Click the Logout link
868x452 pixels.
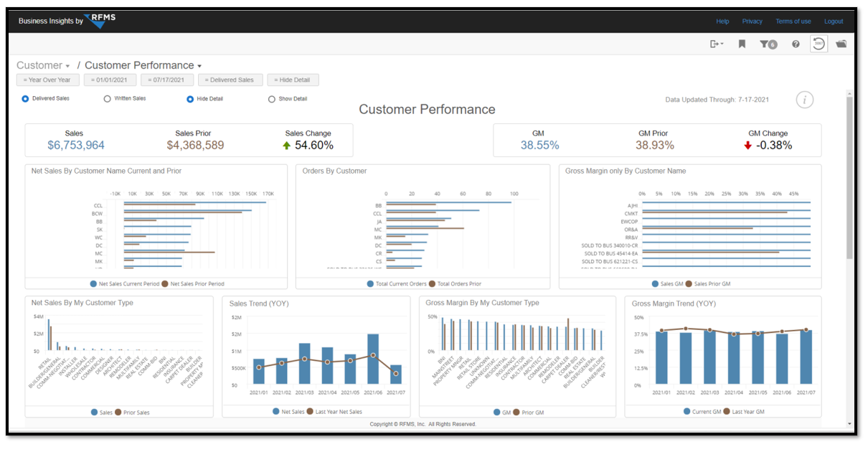coord(834,22)
